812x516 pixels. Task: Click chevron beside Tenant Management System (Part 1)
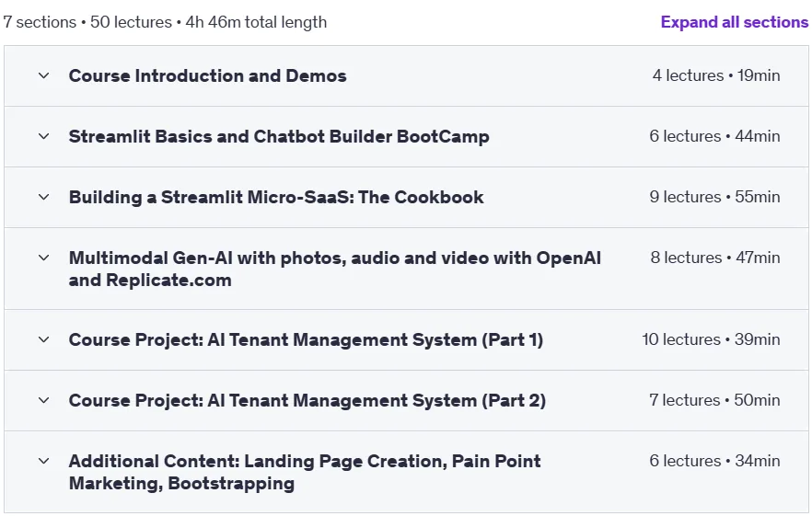click(44, 339)
